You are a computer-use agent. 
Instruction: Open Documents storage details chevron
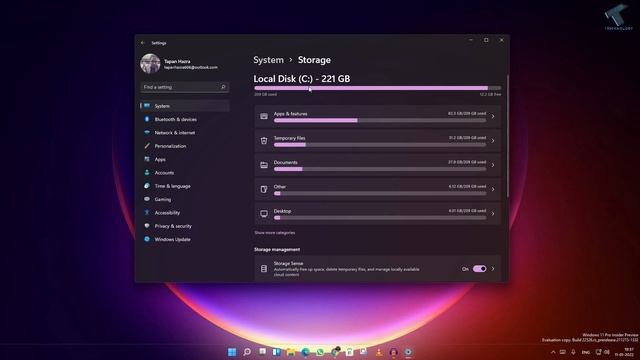(x=493, y=165)
